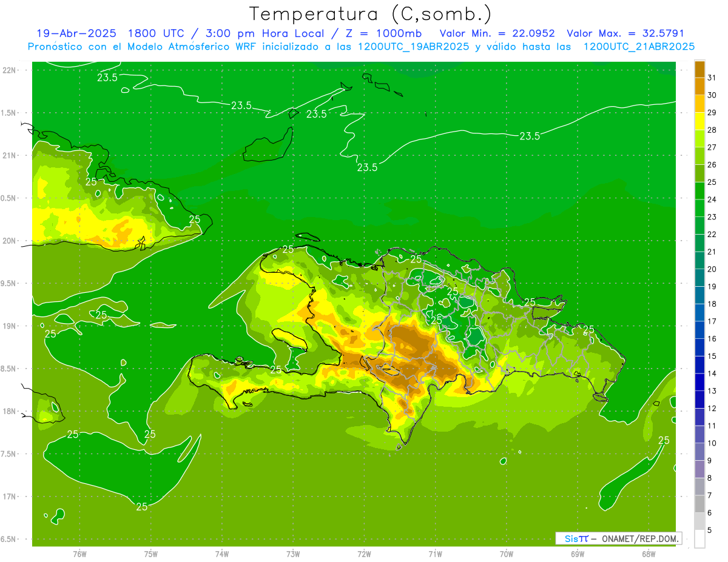This screenshot has width=728, height=562.
Task: Click the '68W' longitude axis label
Action: point(648,554)
